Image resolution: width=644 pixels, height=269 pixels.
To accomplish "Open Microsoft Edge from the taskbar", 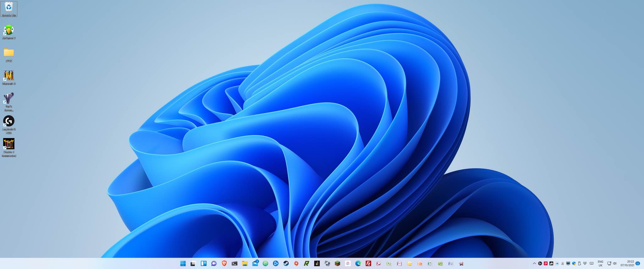I will click(x=358, y=264).
